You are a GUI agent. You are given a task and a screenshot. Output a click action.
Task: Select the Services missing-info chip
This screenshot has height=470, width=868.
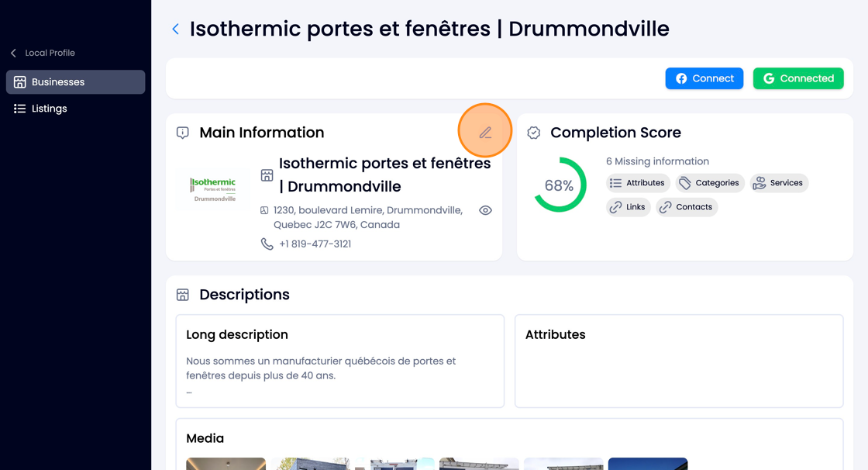(779, 183)
